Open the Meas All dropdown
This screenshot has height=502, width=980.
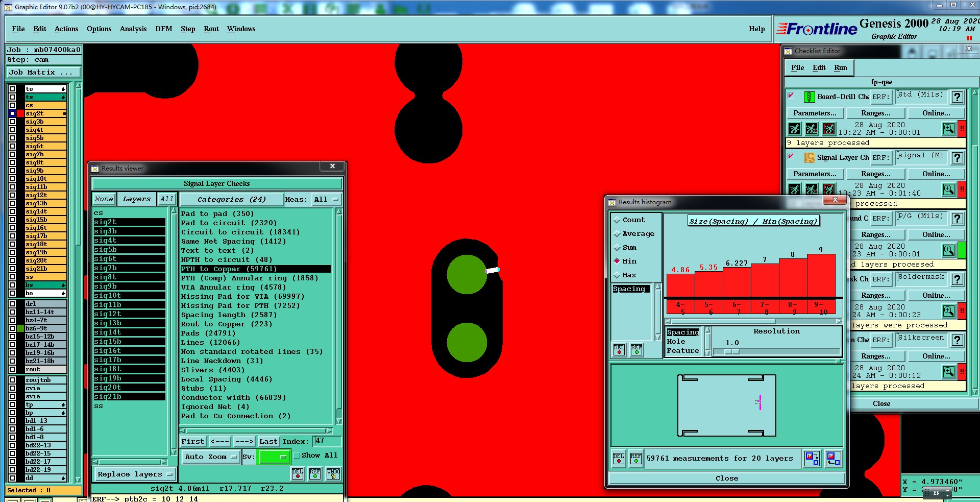[x=326, y=200]
